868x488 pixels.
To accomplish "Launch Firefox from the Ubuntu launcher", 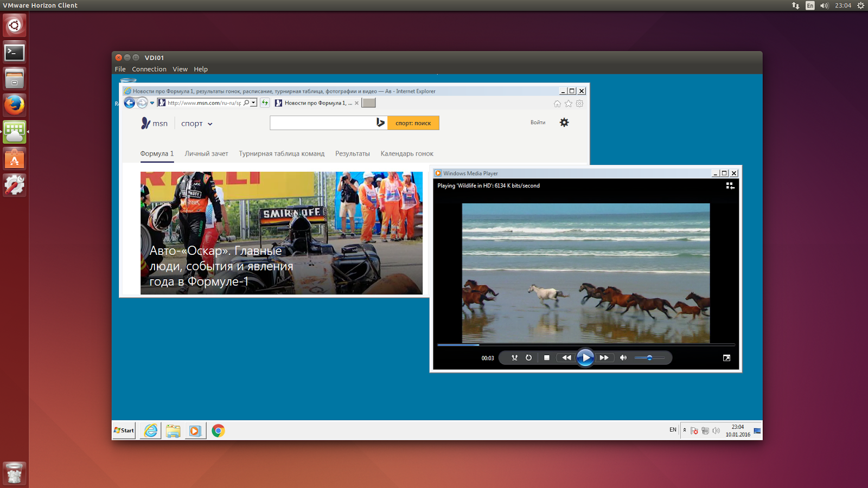I will coord(15,105).
